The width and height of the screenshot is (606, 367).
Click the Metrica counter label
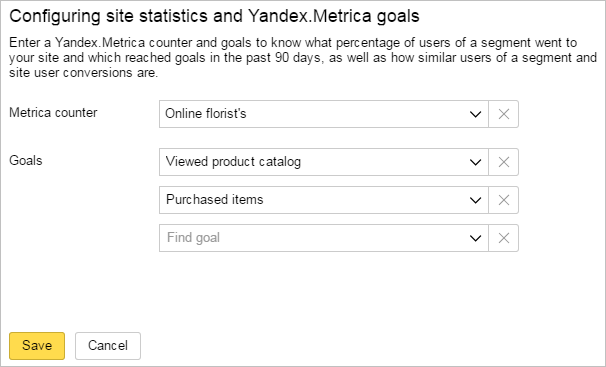click(x=53, y=112)
